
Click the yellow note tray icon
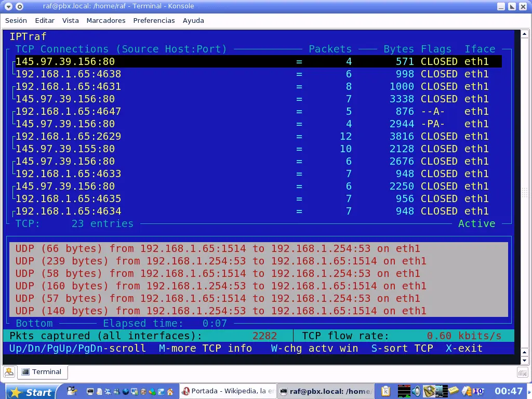point(454,391)
